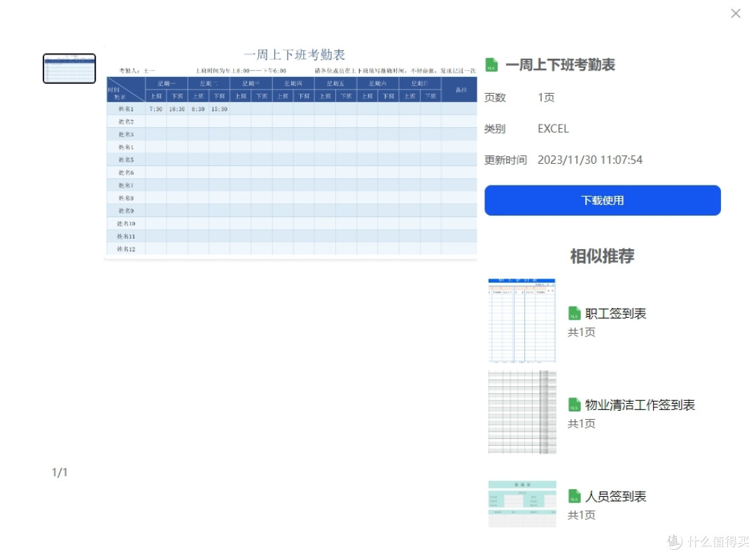Open the 人员签到表 recommendation link
The width and height of the screenshot is (756, 557).
tap(616, 497)
